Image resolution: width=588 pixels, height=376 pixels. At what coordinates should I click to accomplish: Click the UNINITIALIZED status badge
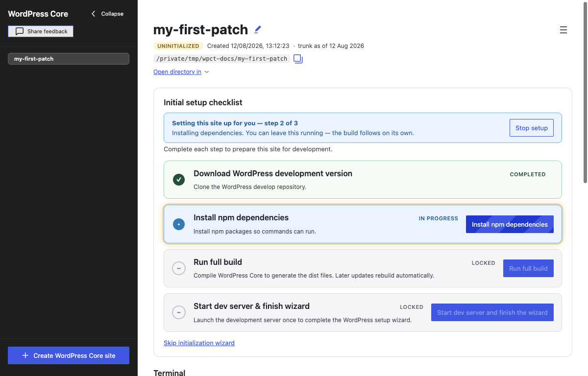click(x=178, y=46)
